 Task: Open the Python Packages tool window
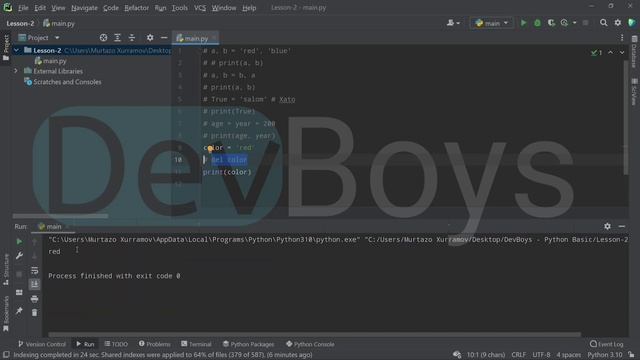[x=249, y=344]
